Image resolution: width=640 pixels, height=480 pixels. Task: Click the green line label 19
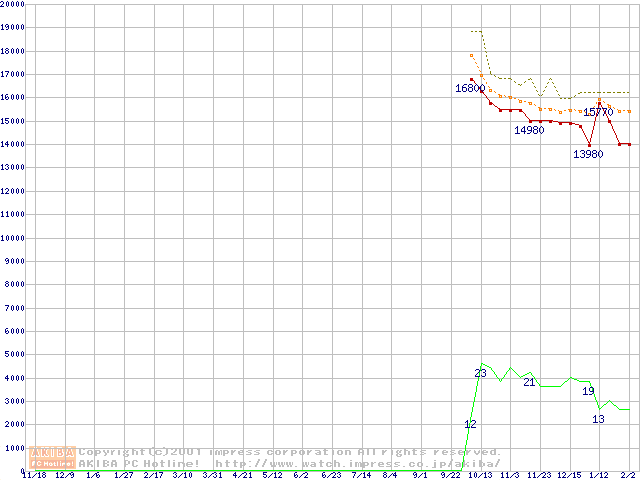pyautogui.click(x=588, y=391)
